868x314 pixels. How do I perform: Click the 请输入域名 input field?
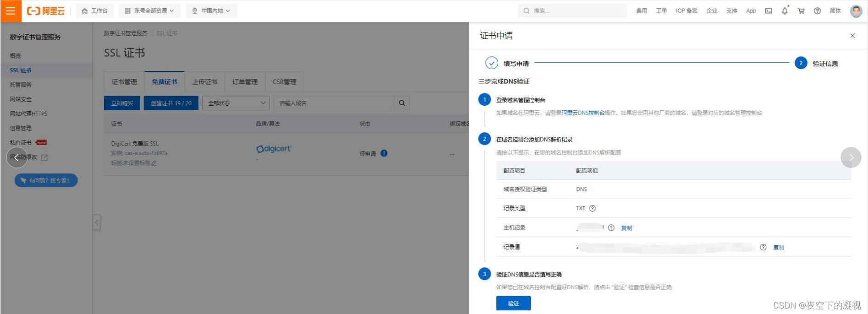334,103
